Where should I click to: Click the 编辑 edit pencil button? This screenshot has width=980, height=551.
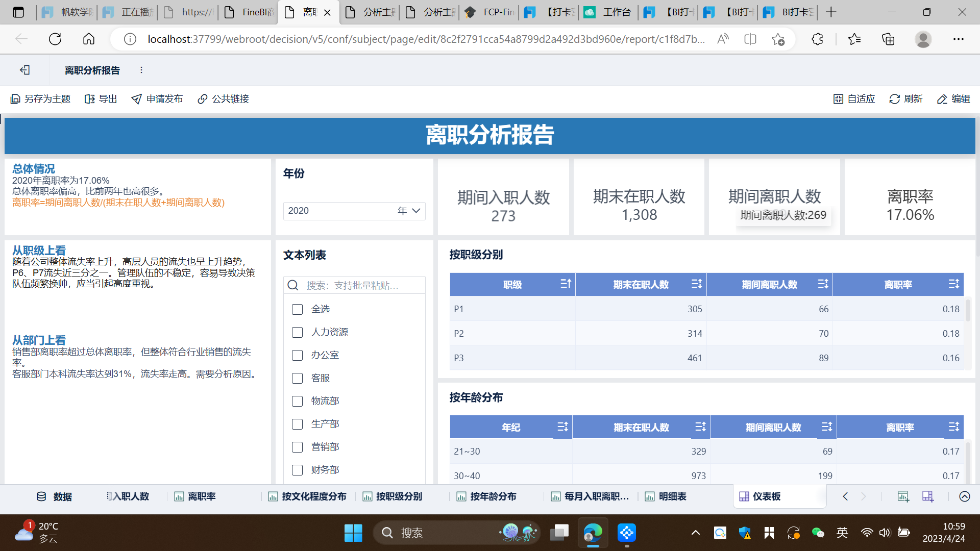[x=953, y=99]
